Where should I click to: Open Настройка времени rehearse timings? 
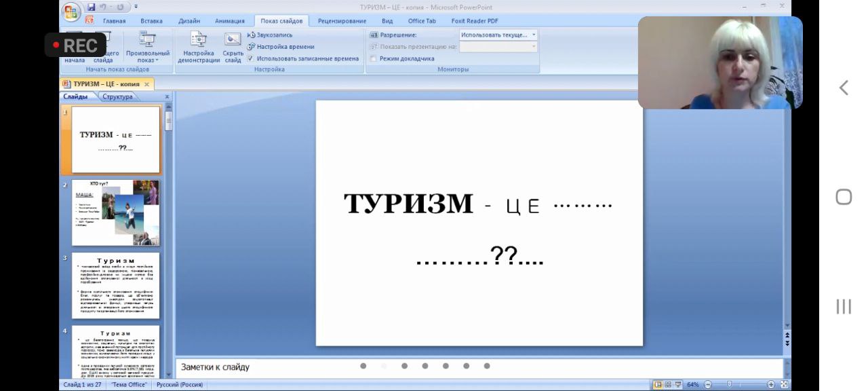[281, 47]
